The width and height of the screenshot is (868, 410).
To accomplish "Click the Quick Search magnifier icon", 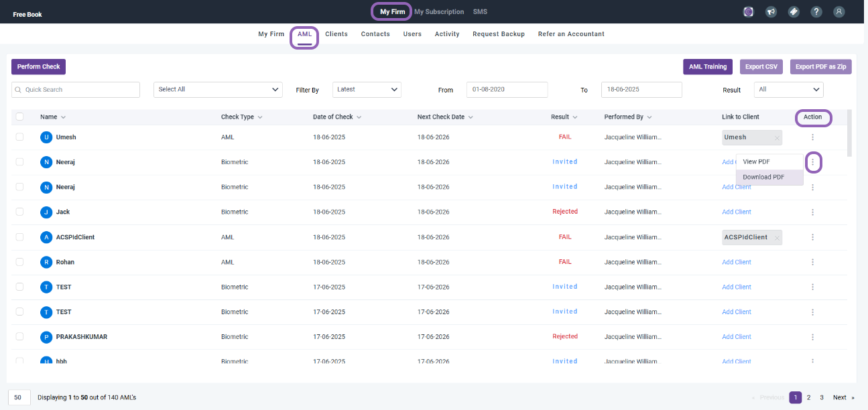I will pyautogui.click(x=19, y=90).
